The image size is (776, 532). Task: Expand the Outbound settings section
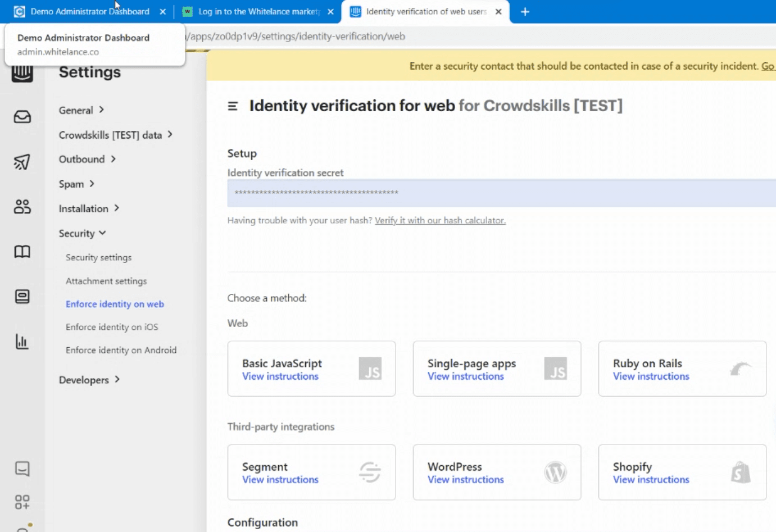(87, 159)
